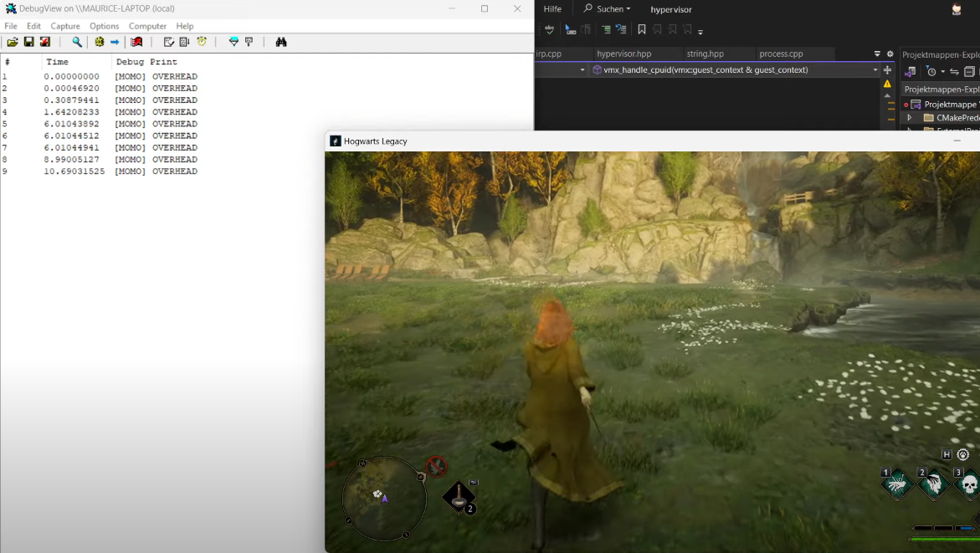Image resolution: width=980 pixels, height=553 pixels.
Task: Click the binoculars Find icon
Action: click(x=281, y=42)
